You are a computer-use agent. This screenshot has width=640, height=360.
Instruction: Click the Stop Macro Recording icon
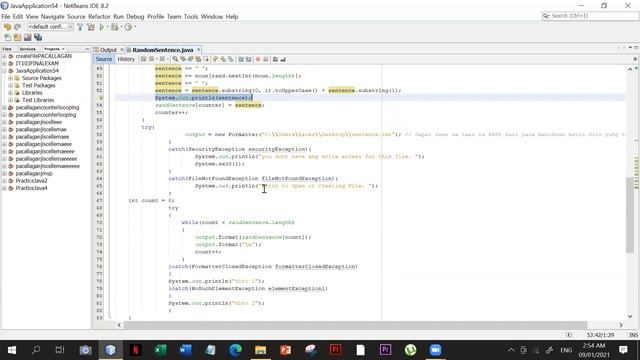coord(266,59)
